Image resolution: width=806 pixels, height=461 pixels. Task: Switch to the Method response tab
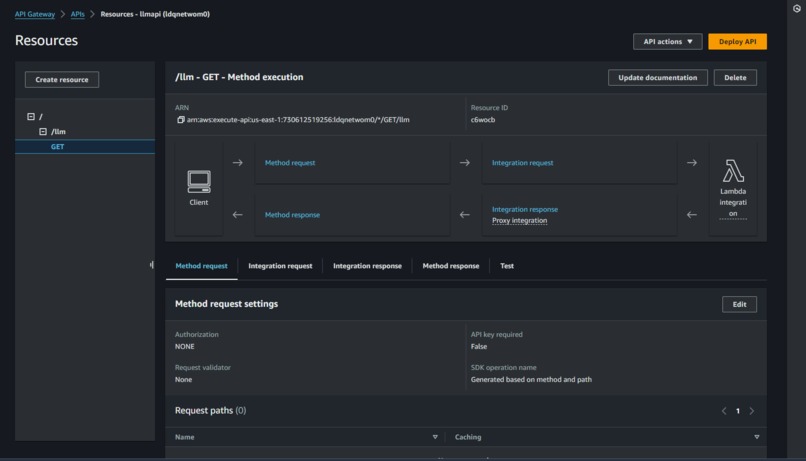tap(451, 266)
